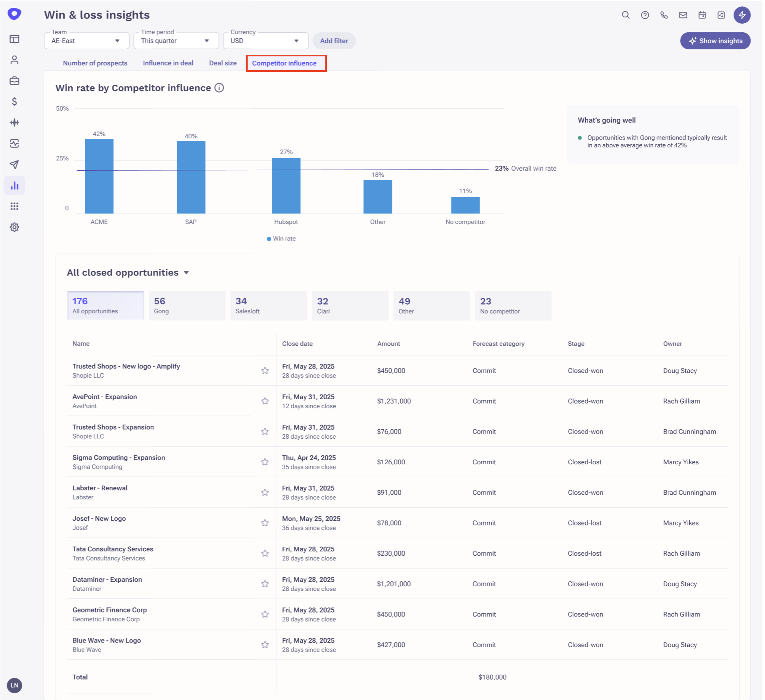Open the Team AE-East dropdown
The image size is (765, 700).
pos(86,41)
